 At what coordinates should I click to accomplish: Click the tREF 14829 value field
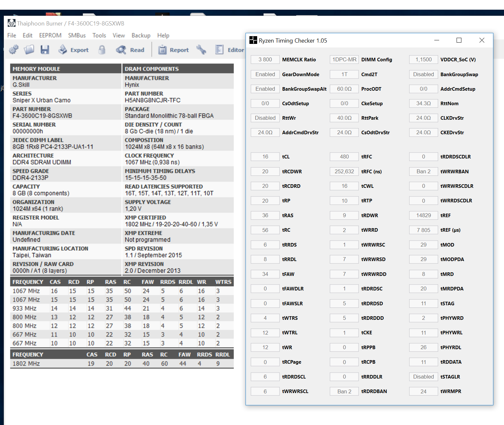click(423, 215)
